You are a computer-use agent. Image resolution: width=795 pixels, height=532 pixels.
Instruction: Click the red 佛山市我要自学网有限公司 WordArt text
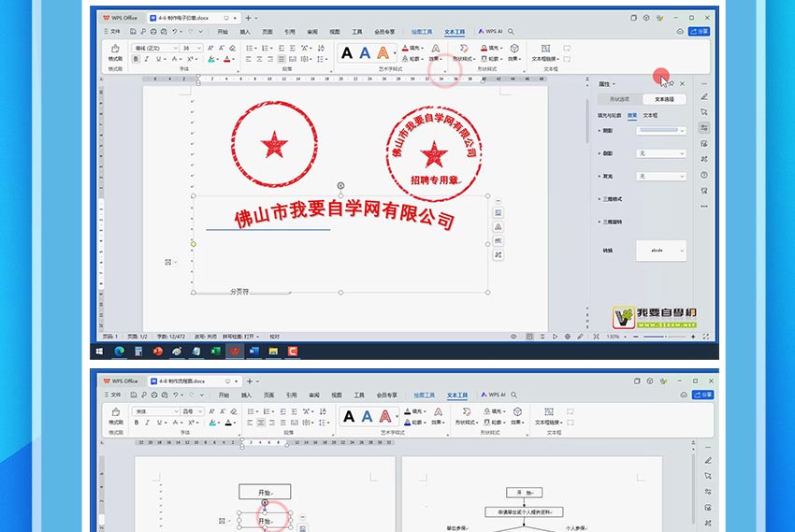tap(344, 215)
